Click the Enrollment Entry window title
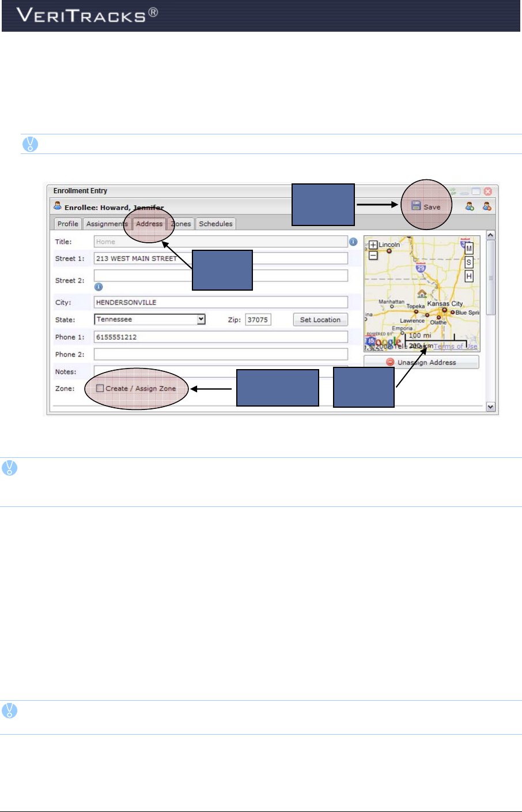522x812 pixels. (80, 191)
